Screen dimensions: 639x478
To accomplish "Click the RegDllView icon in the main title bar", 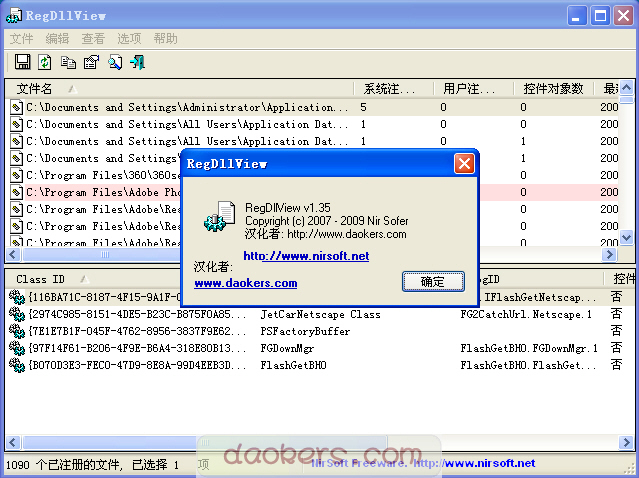I will [x=14, y=15].
